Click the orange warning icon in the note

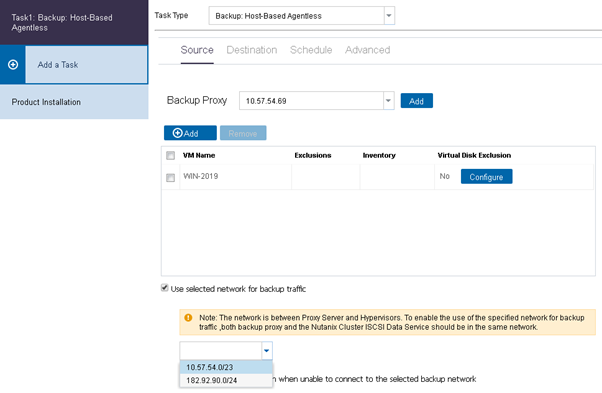[188, 318]
